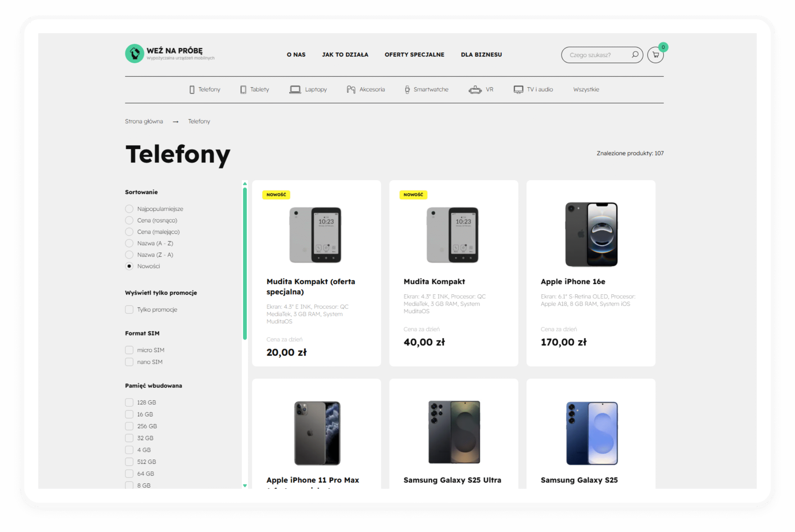
Task: Open the Samsung Galaxy S25 Ultra title
Action: pyautogui.click(x=452, y=480)
